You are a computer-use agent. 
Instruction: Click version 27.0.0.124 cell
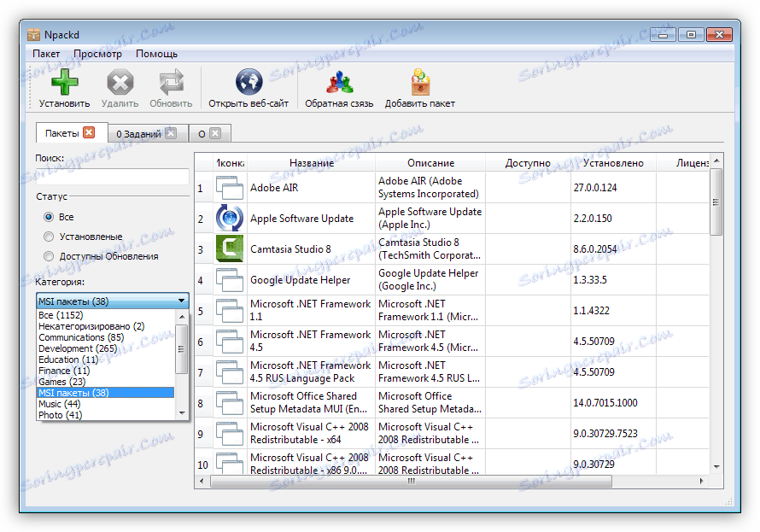tap(613, 188)
